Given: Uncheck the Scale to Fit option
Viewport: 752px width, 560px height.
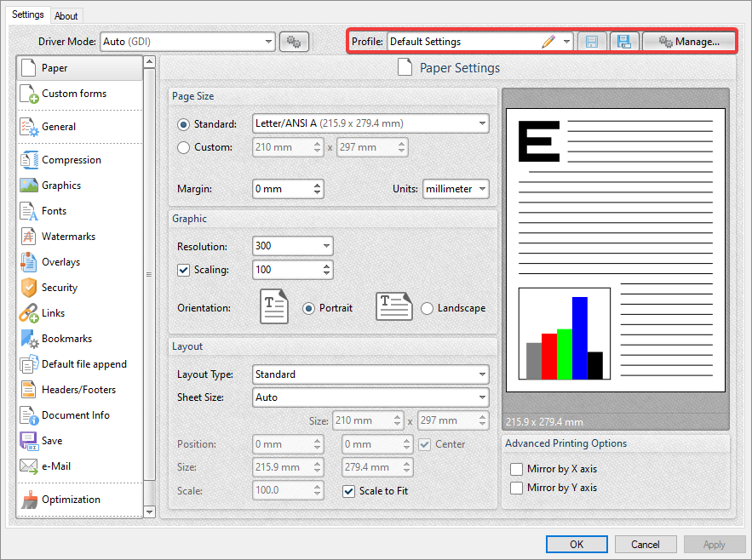Looking at the screenshot, I should pyautogui.click(x=349, y=491).
